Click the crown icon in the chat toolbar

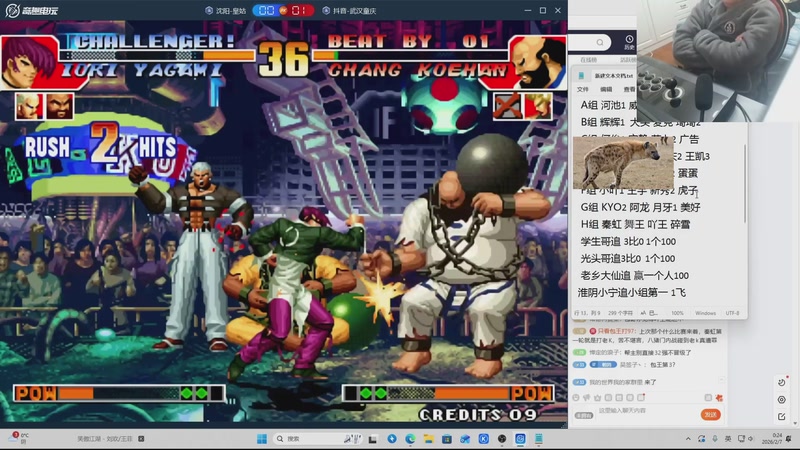click(597, 397)
